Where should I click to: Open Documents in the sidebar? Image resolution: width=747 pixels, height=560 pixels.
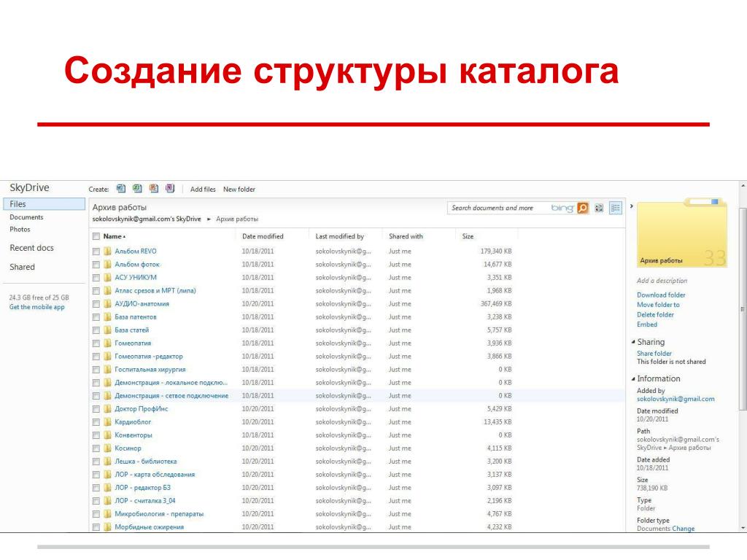tap(26, 217)
